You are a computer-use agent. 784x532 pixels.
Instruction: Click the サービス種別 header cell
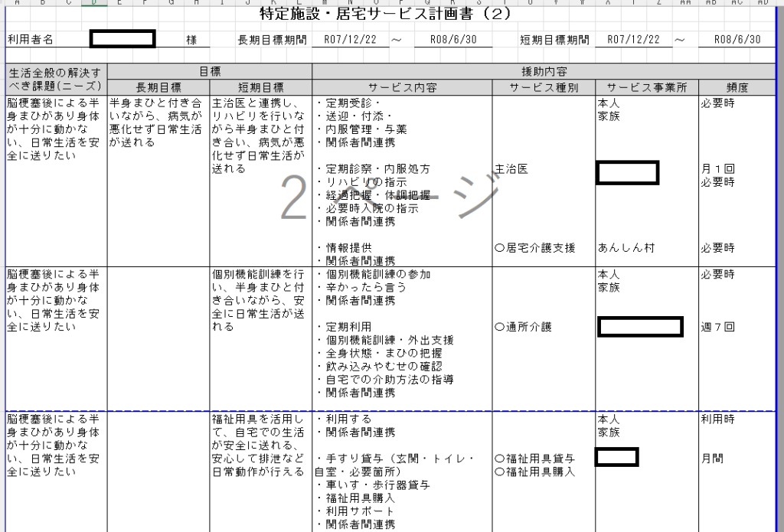point(541,87)
